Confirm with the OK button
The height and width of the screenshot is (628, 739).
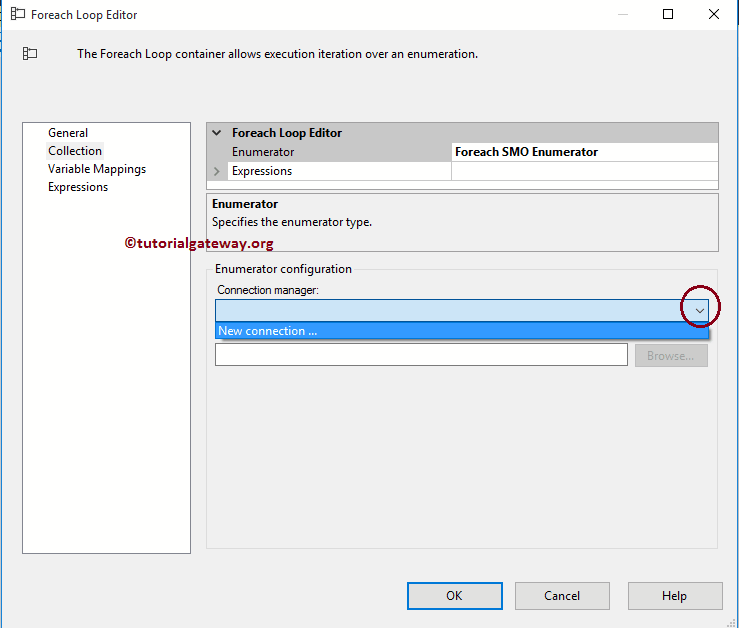455,596
